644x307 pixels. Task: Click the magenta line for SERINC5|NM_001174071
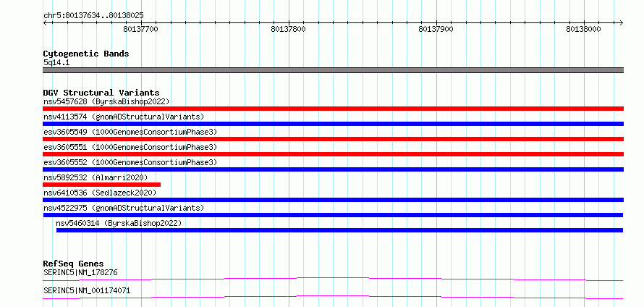pos(333,297)
